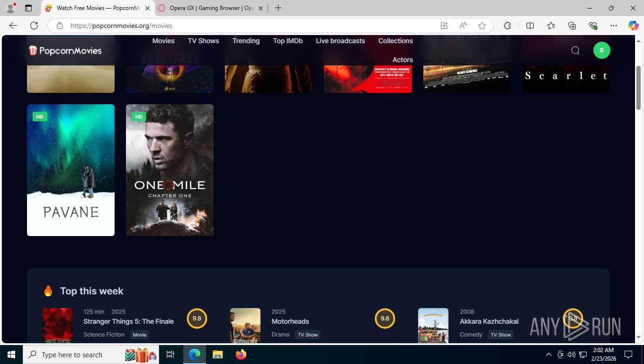Screen dimensions: 644x364
Task: Launch Copilot sidebar
Action: pos(633,26)
